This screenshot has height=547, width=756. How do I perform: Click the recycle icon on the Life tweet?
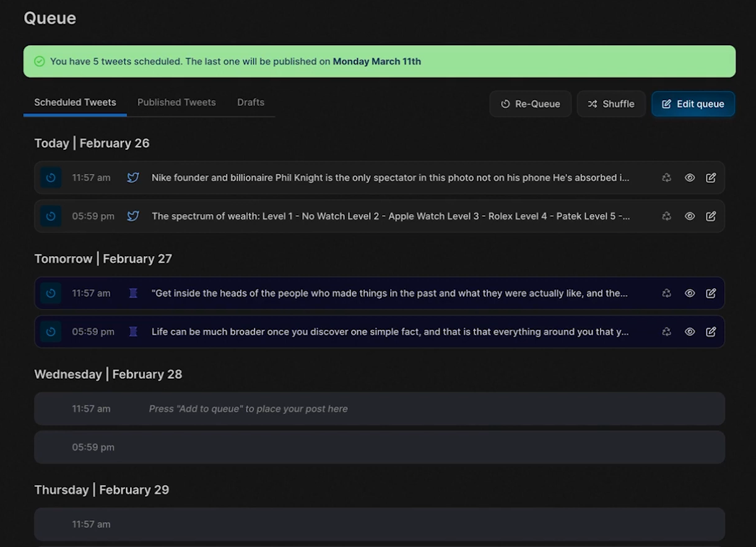[x=666, y=332]
